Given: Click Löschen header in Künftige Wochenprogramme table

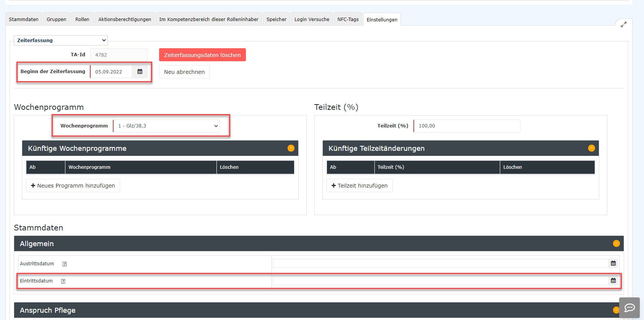Looking at the screenshot, I should point(255,167).
